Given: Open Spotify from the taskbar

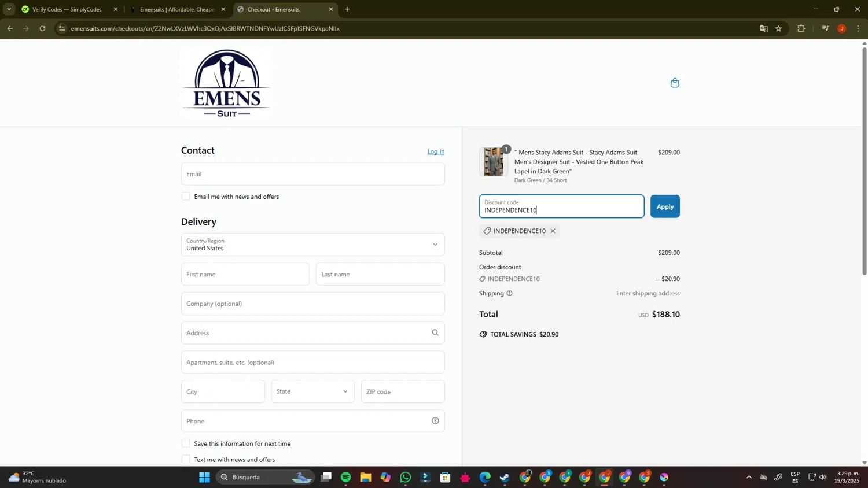Looking at the screenshot, I should click(x=346, y=477).
